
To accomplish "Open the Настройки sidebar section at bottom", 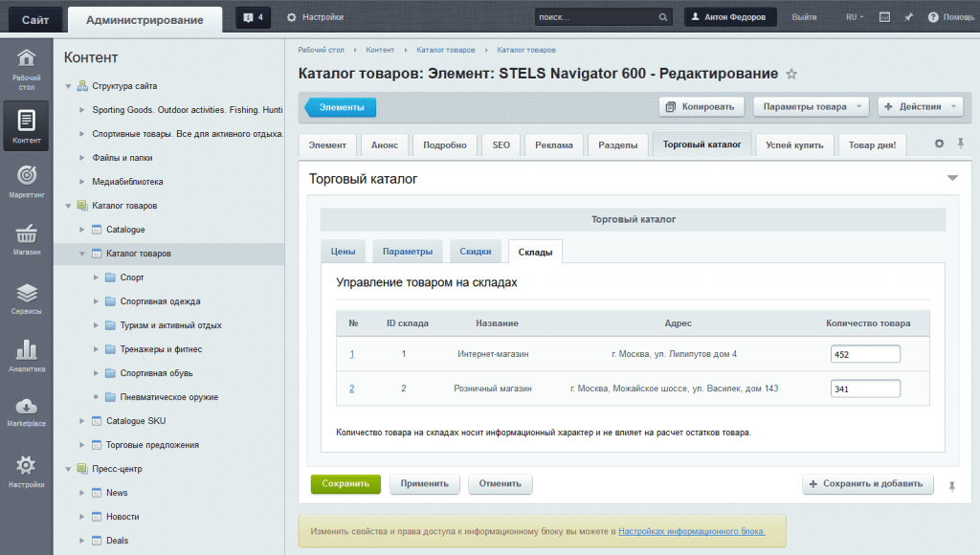I will [x=26, y=471].
